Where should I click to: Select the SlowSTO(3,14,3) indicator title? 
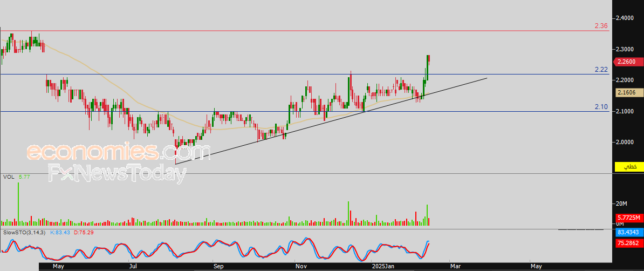pyautogui.click(x=24, y=232)
